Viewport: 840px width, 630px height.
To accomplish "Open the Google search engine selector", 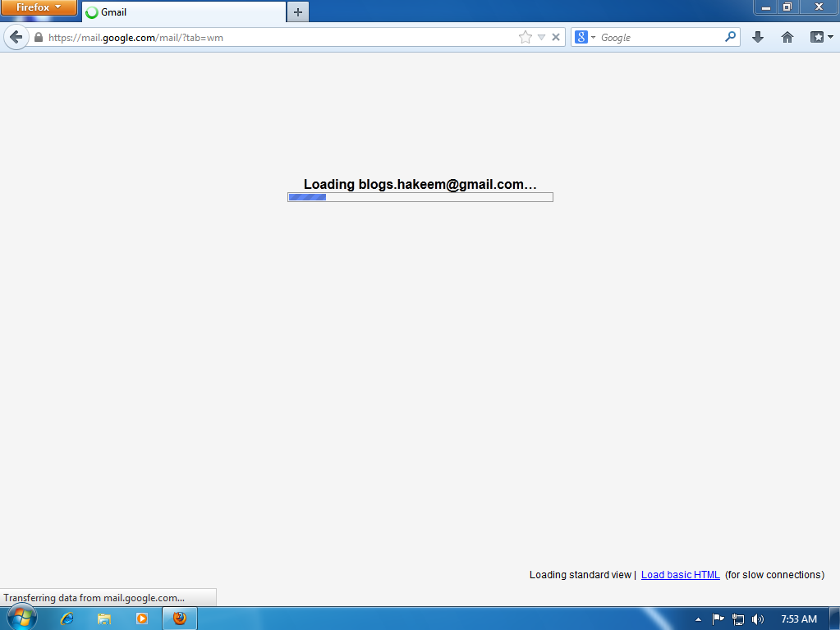I will [x=585, y=38].
